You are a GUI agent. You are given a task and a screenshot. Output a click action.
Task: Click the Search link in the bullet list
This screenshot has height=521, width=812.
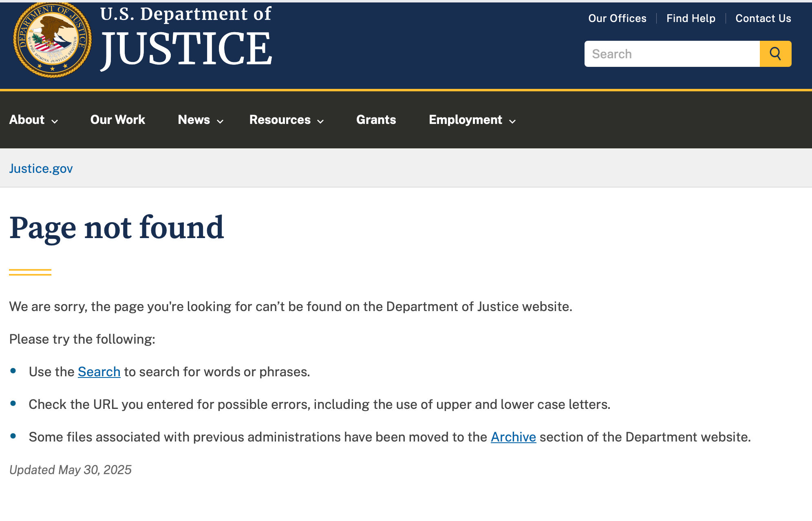pos(99,372)
